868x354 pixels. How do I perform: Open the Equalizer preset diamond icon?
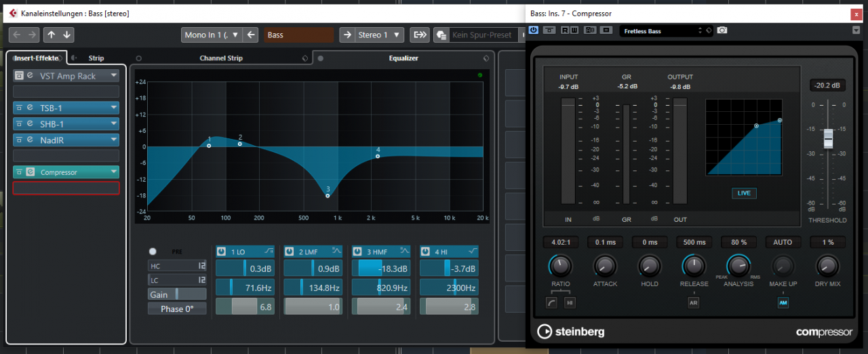(x=486, y=58)
